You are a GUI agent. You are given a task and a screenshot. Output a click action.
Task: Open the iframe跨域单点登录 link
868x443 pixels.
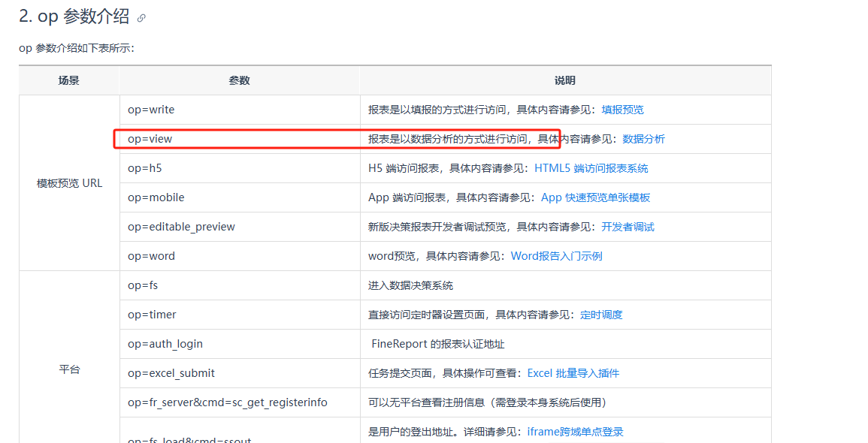coord(575,432)
